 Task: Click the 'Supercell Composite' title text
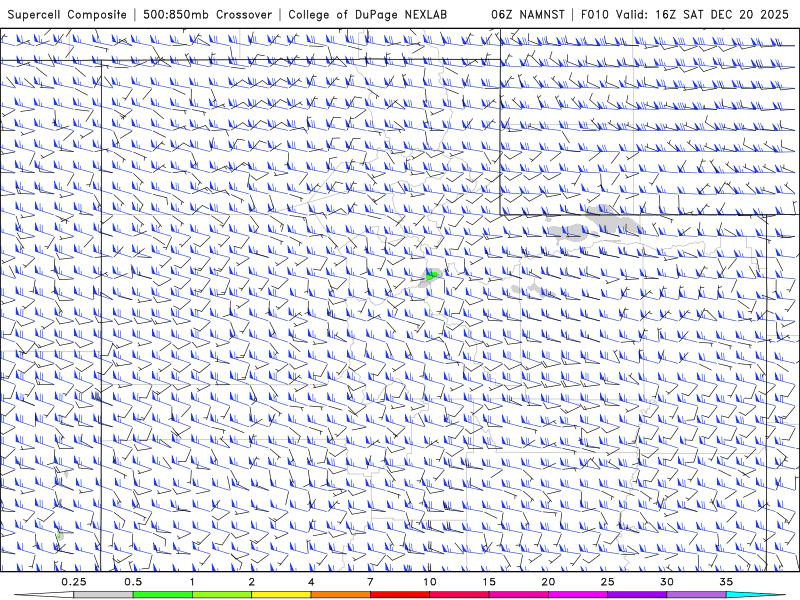pos(67,15)
